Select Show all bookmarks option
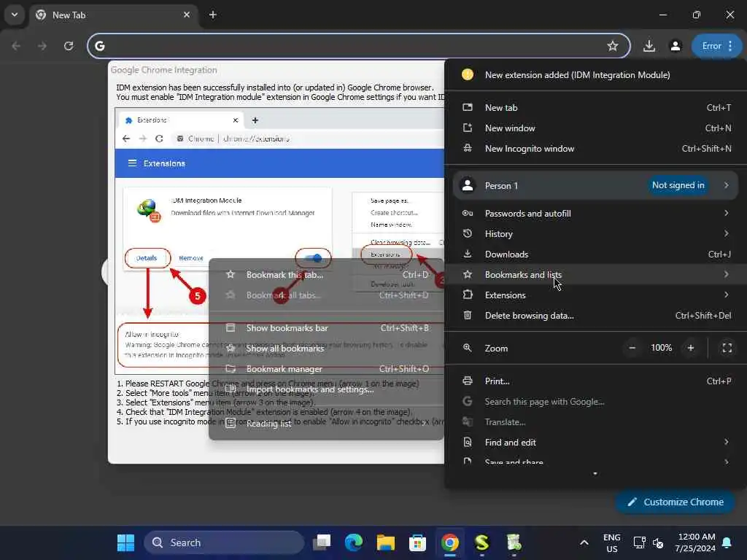 pos(327,349)
